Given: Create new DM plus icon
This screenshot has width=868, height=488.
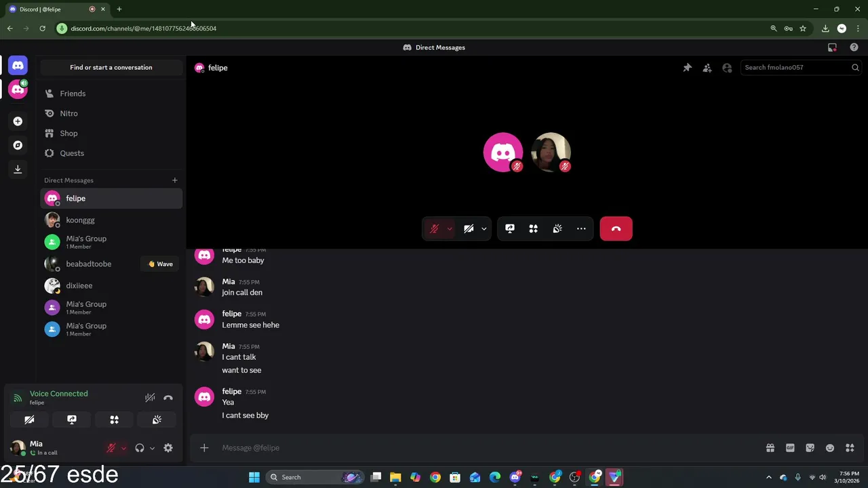Looking at the screenshot, I should pyautogui.click(x=174, y=180).
